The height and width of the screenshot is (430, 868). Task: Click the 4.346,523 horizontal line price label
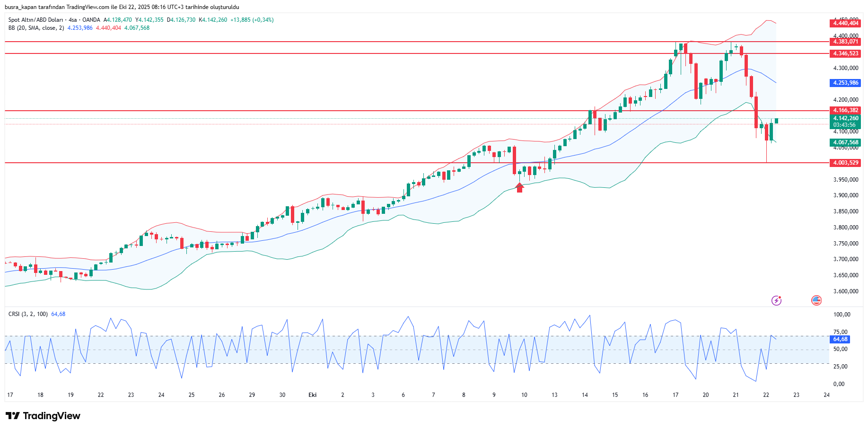coord(845,53)
